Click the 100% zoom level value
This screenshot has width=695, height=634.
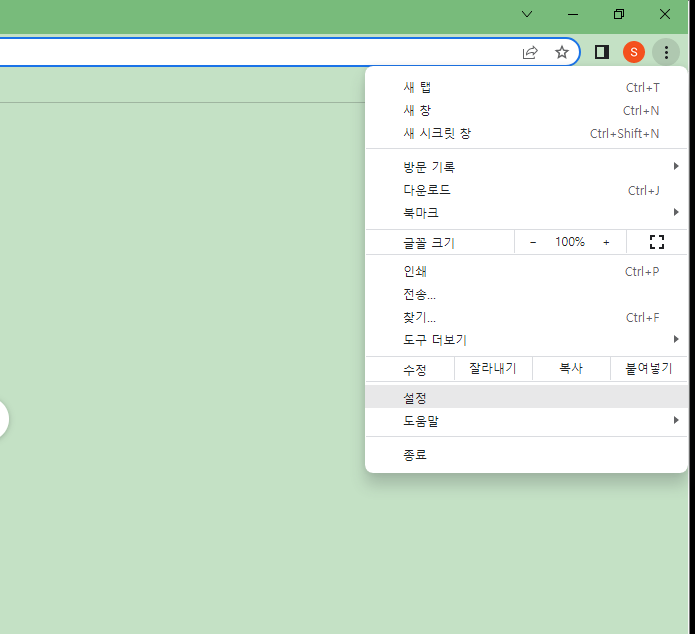pos(570,242)
